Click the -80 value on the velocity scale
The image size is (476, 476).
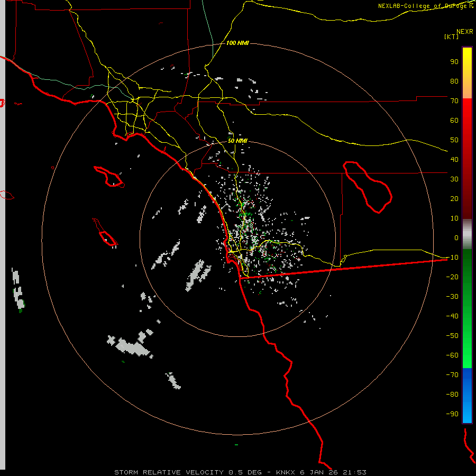pyautogui.click(x=452, y=395)
